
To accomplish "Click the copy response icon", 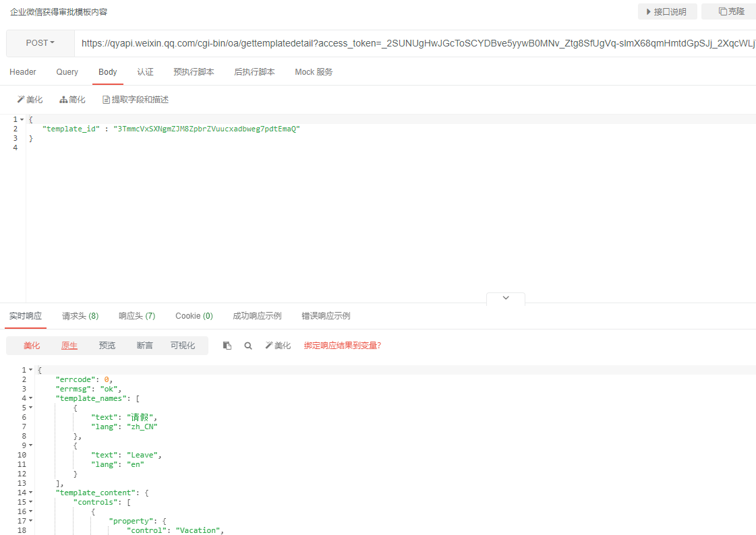I will pyautogui.click(x=227, y=346).
